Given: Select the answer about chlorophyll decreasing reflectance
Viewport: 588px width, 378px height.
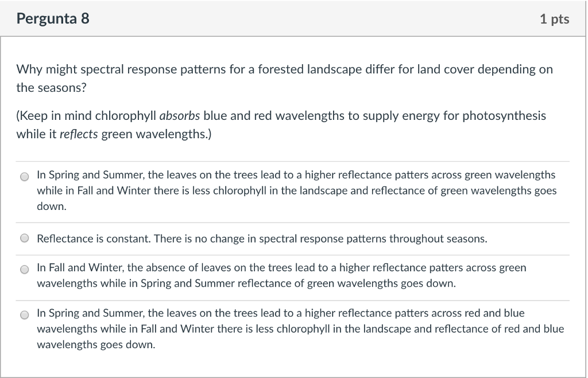Looking at the screenshot, I should coord(24,176).
